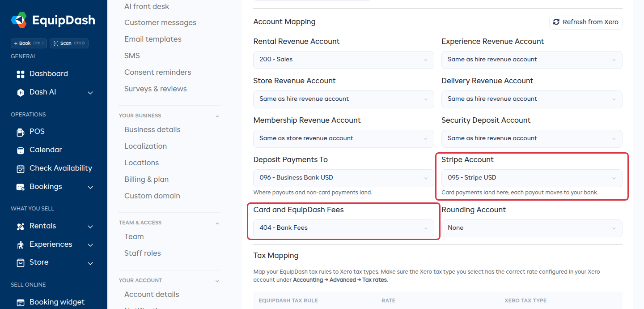Click the 'Account Mapping' heading
The height and width of the screenshot is (309, 644).
284,21
